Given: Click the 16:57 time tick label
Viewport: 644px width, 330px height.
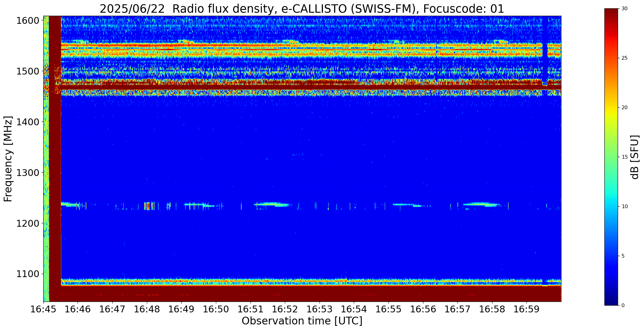Looking at the screenshot, I should pos(457,309).
